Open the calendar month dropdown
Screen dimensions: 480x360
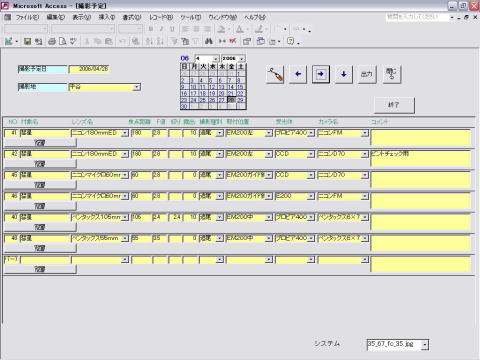tap(216, 59)
